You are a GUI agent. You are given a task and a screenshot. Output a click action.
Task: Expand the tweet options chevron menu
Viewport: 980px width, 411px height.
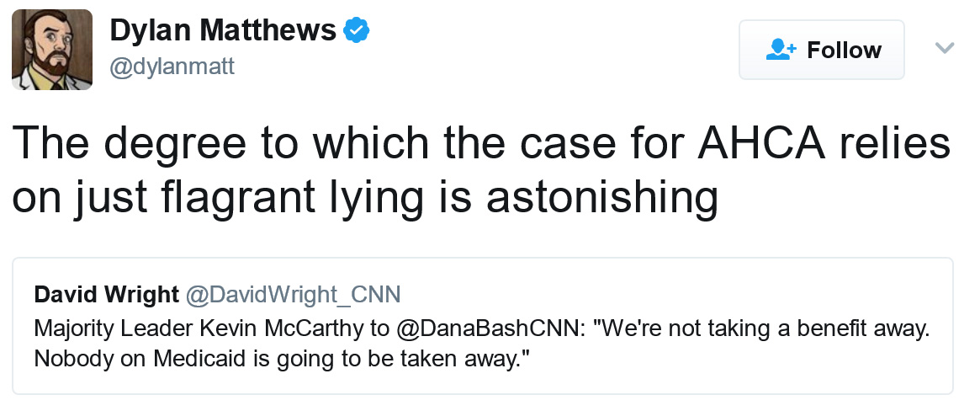(x=945, y=48)
